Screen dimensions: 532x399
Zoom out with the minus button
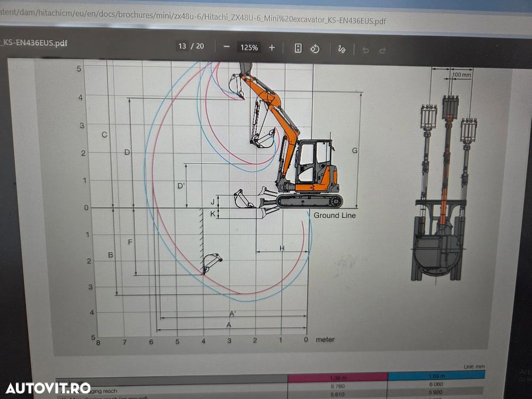227,47
